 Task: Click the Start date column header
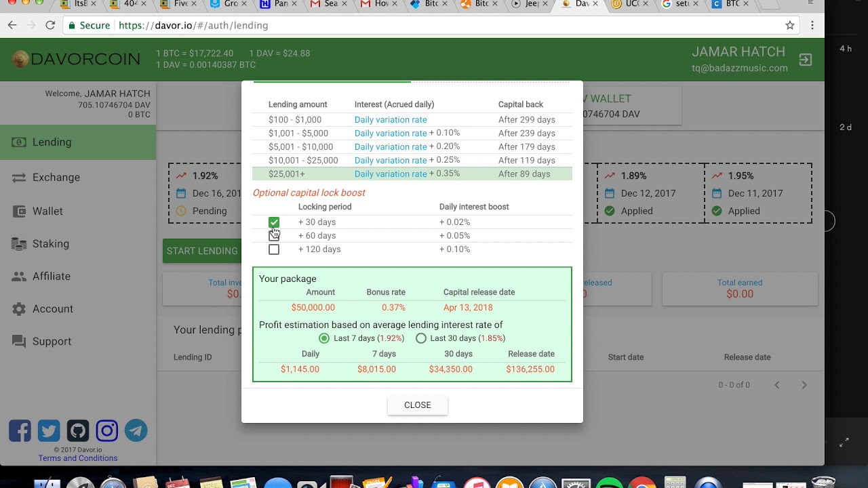(626, 357)
